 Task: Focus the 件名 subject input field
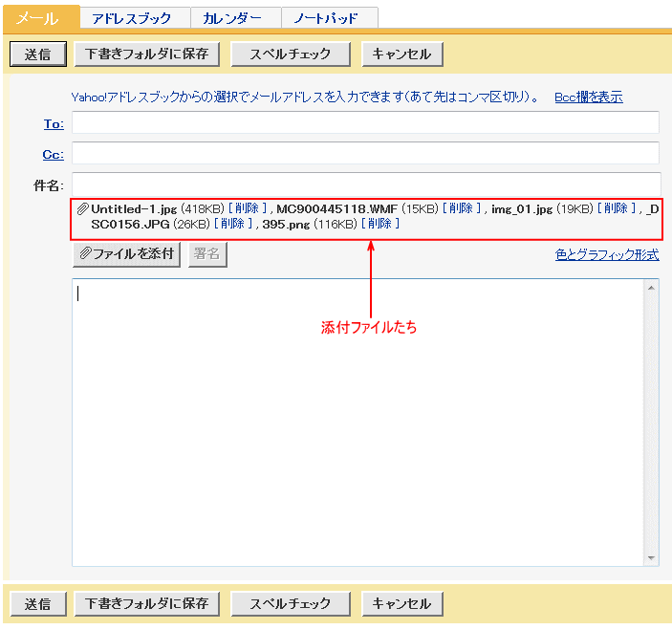tap(365, 184)
